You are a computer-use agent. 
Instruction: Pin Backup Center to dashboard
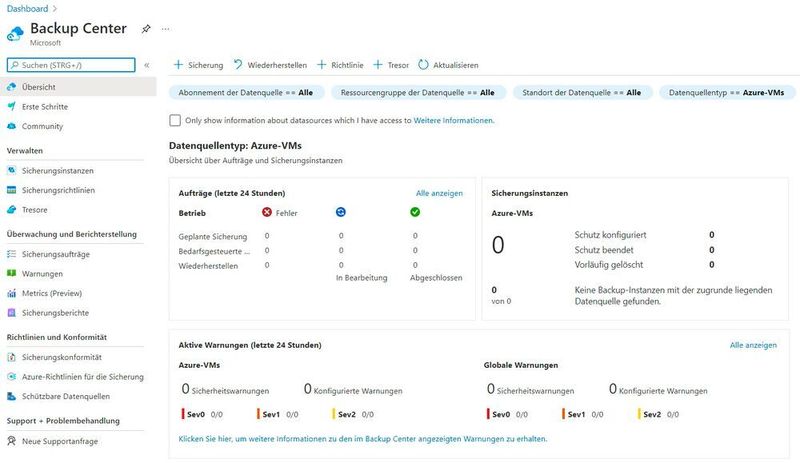(x=146, y=29)
